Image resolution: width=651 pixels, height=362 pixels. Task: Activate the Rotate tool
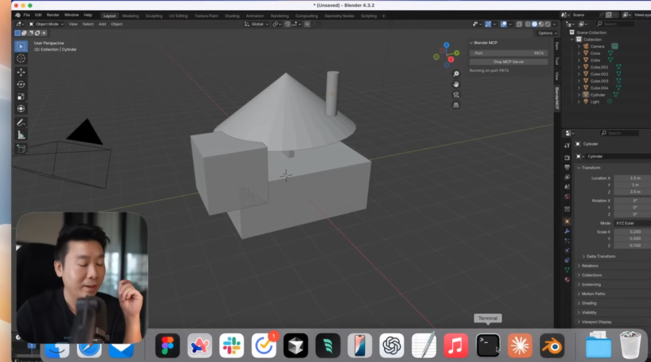pos(21,84)
